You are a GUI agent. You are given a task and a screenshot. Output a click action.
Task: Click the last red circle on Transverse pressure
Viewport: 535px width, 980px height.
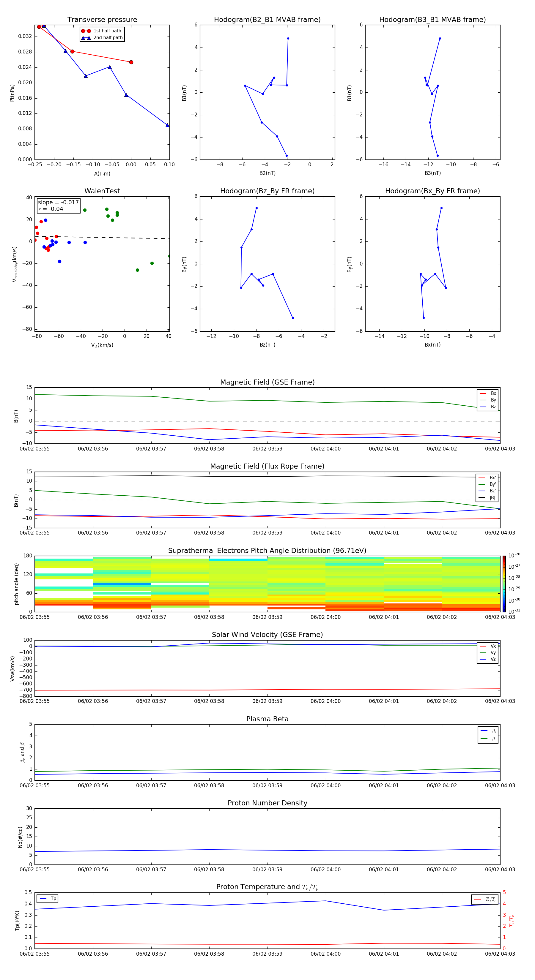coord(131,62)
